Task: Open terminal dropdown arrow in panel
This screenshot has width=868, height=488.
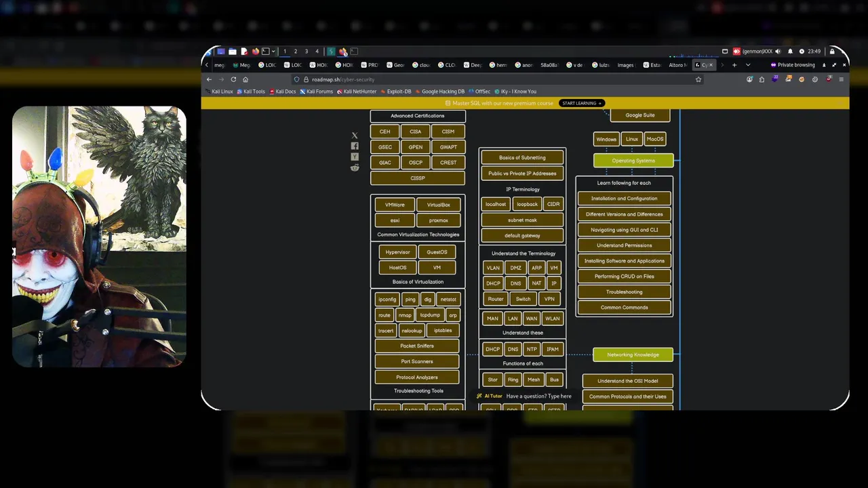Action: coord(273,52)
